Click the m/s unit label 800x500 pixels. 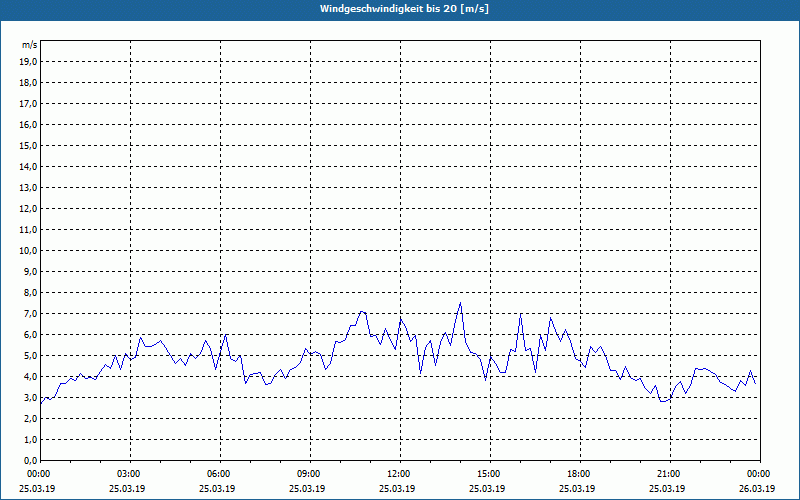(x=30, y=45)
